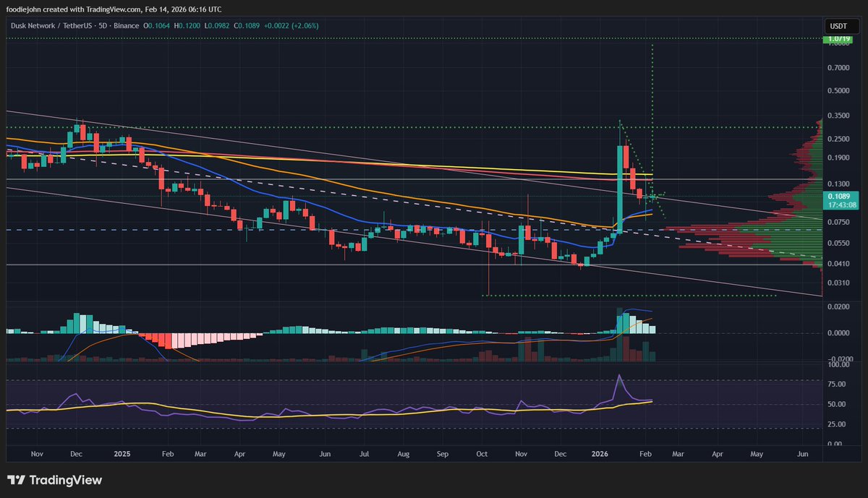Click the 0.5000 price axis label
This screenshot has width=868, height=498.
tap(839, 91)
